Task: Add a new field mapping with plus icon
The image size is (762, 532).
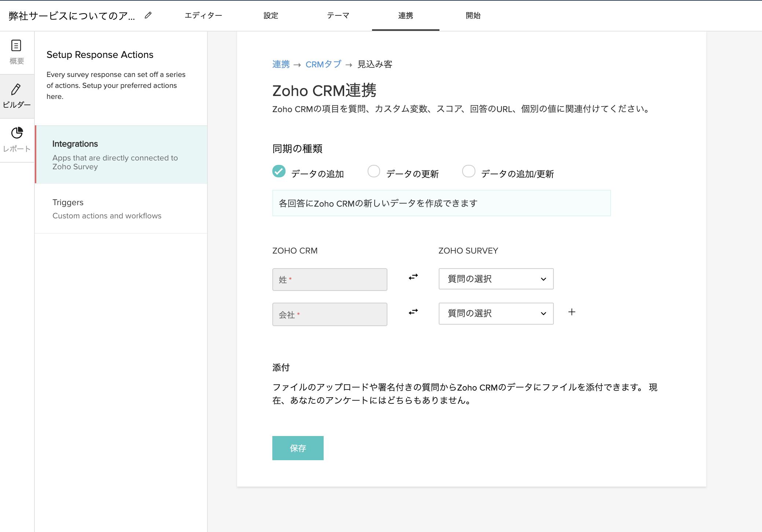Action: (571, 312)
